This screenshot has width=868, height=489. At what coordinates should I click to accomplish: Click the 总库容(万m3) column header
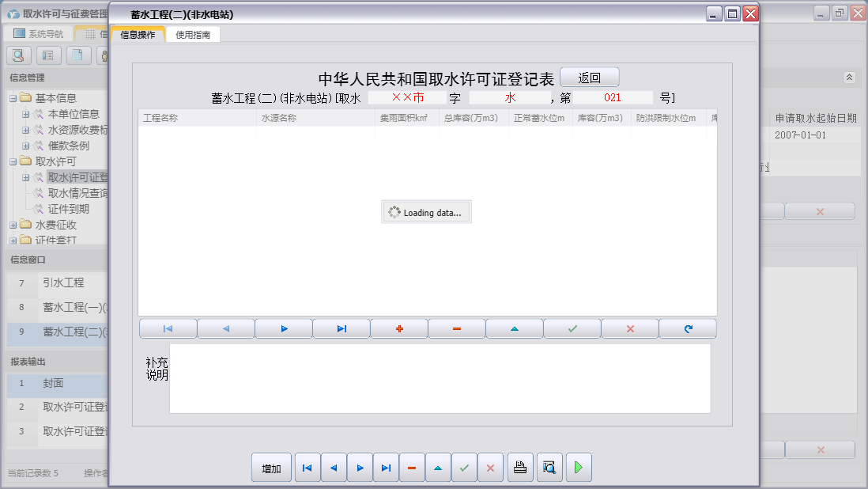pos(474,118)
